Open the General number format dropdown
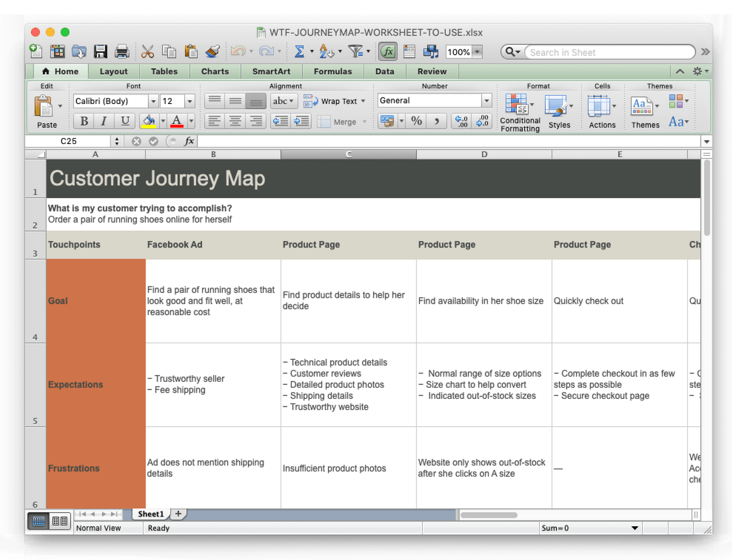The width and height of the screenshot is (732, 560). 487,100
